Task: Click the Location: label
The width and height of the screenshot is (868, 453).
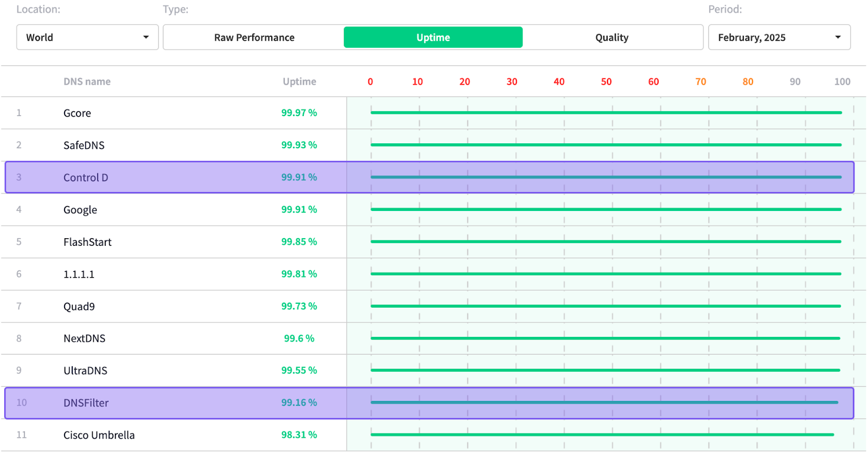Action: click(38, 9)
